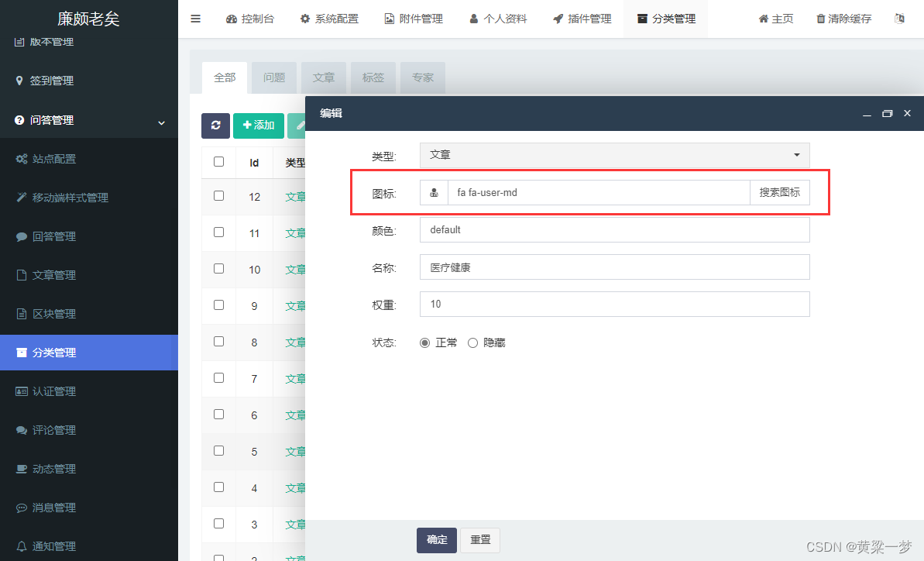
Task: Open the 类型 dropdown showing 文章
Action: (x=614, y=154)
